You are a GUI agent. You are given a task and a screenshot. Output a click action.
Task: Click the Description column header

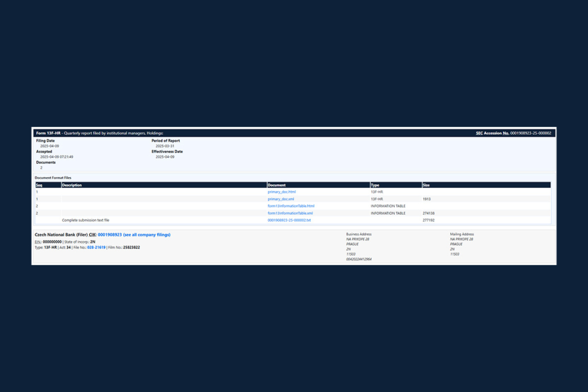[72, 185]
